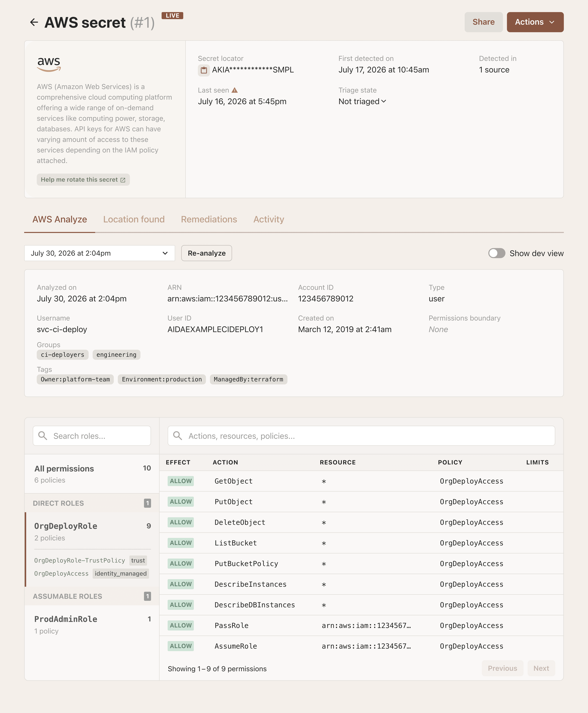Click the EFFECT column header

click(178, 462)
